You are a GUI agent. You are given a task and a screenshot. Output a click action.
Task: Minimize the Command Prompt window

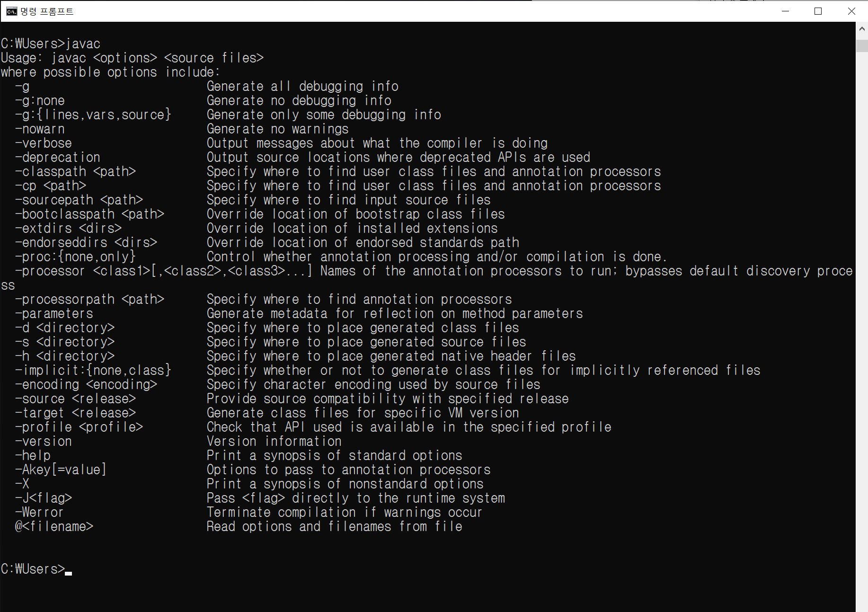786,11
